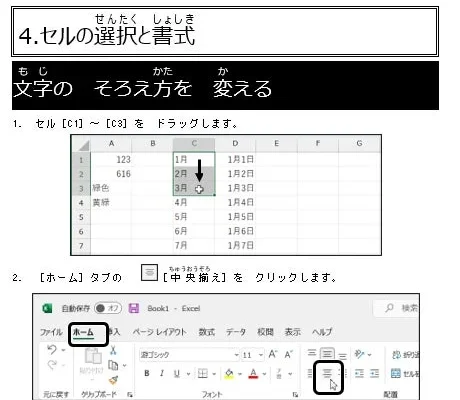Screen dimensions: 460x400
Task: Select row header 5 in the spreadsheet
Action: pos(81,217)
